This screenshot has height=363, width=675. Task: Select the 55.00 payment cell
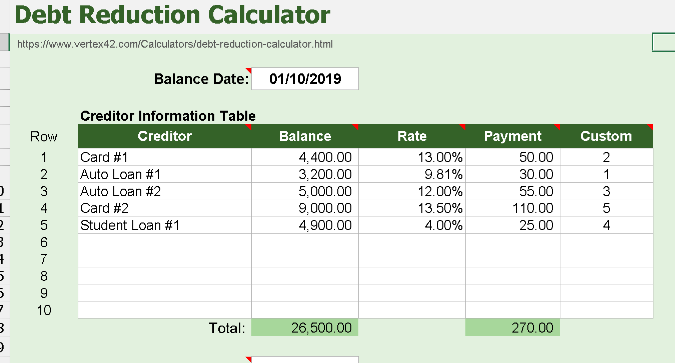(513, 191)
